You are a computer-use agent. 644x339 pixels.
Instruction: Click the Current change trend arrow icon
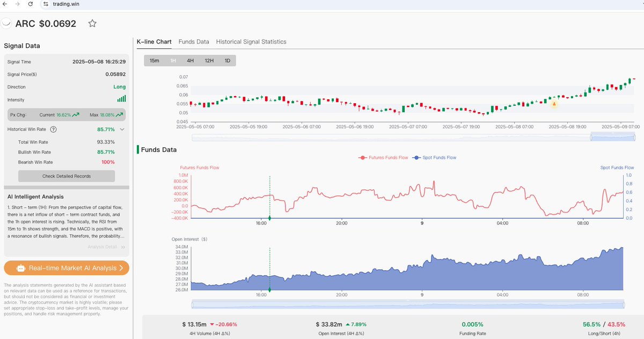[x=76, y=114]
